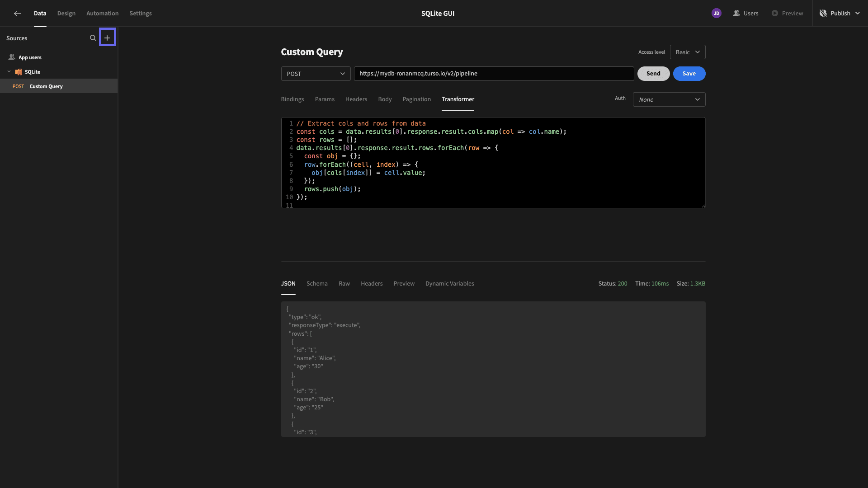Click the App users icon
868x488 pixels.
pos(12,57)
